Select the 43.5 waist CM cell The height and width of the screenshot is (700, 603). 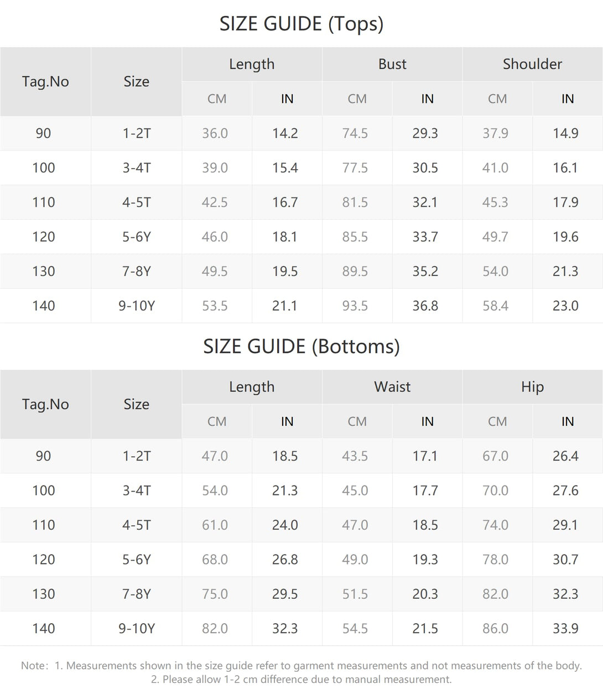point(355,456)
